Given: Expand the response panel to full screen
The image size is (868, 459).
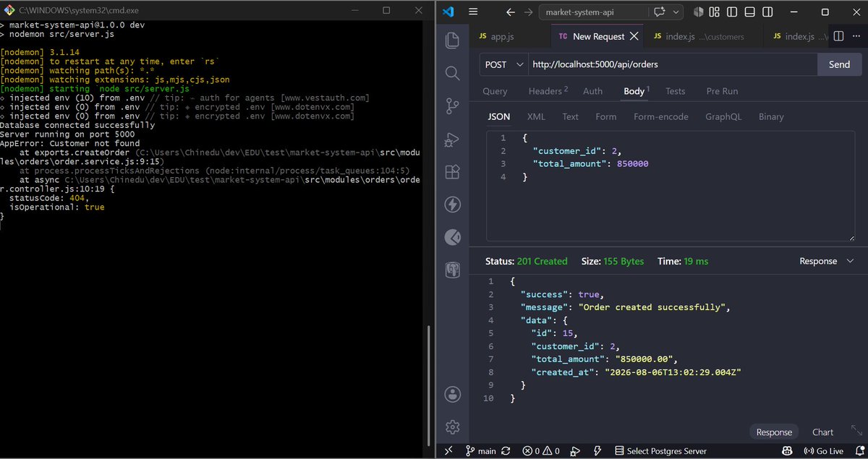Looking at the screenshot, I should 856,430.
